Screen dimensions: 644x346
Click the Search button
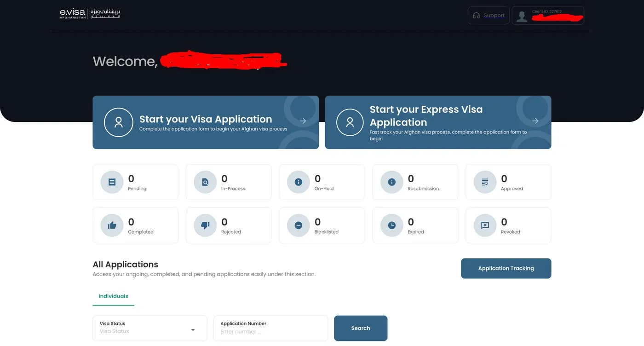(x=361, y=328)
